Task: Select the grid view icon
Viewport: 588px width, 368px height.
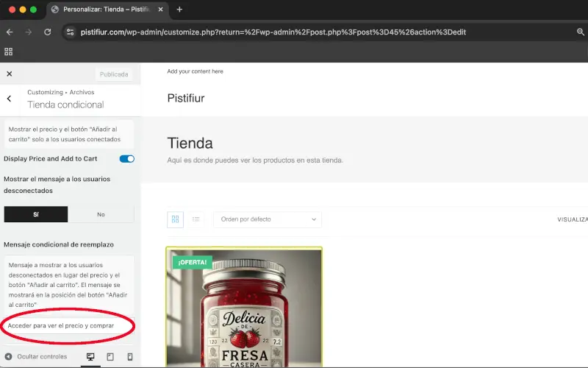Action: pyautogui.click(x=175, y=219)
